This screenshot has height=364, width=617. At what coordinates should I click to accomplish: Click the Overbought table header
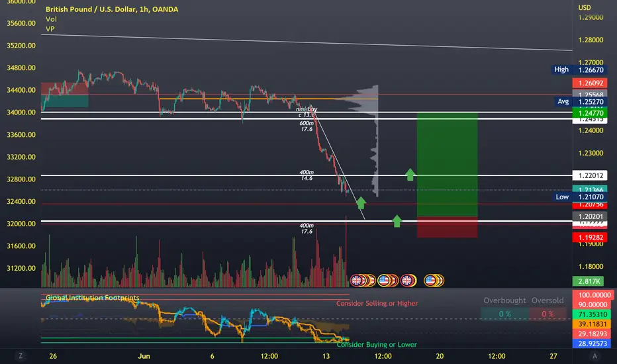pyautogui.click(x=504, y=300)
